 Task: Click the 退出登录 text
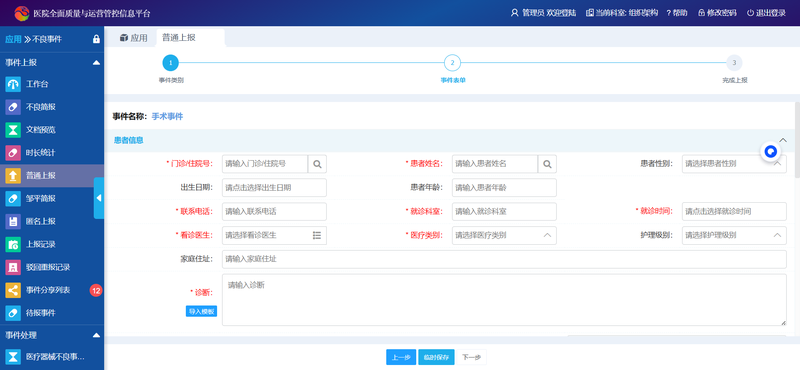coord(771,13)
